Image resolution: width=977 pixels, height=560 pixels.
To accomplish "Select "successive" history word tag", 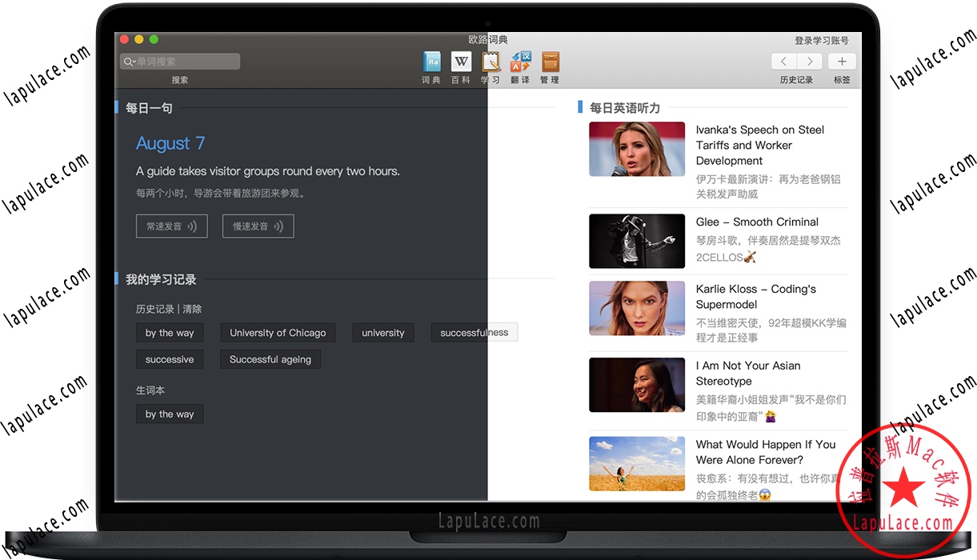I will click(170, 359).
